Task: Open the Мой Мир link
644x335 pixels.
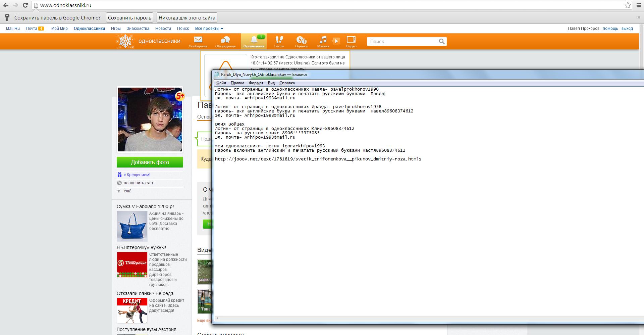Action: (59, 29)
